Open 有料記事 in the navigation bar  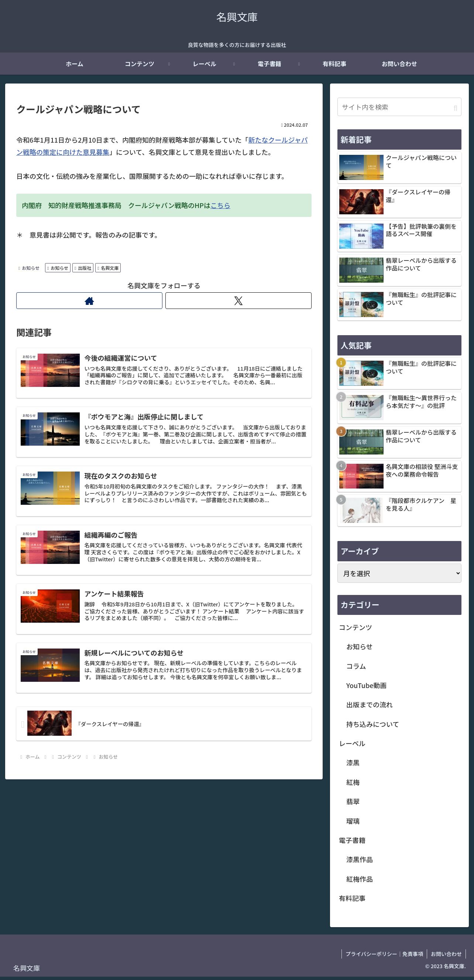(334, 64)
